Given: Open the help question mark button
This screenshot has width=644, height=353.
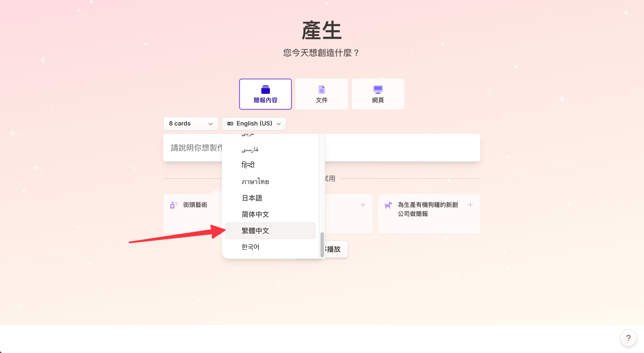Looking at the screenshot, I should tap(628, 338).
